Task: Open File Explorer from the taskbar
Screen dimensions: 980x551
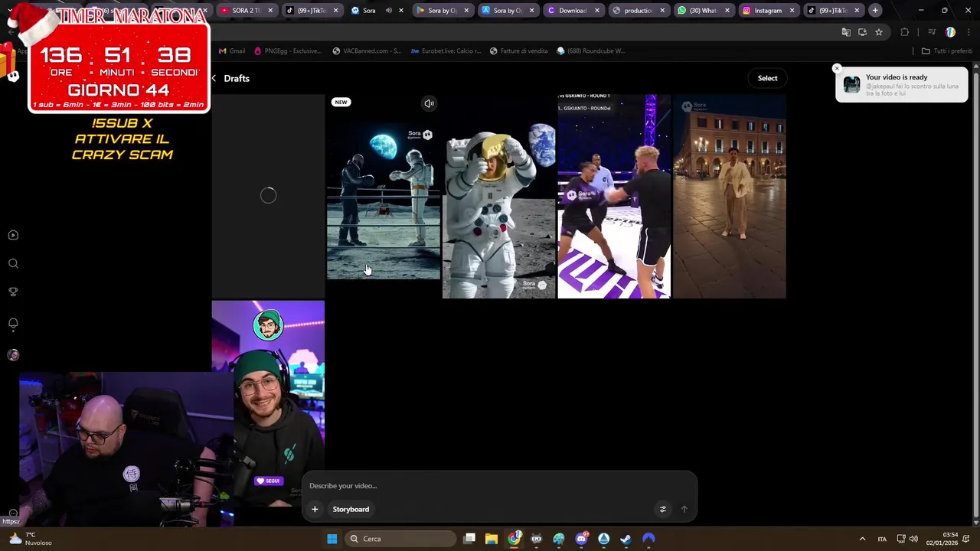Action: [492, 539]
